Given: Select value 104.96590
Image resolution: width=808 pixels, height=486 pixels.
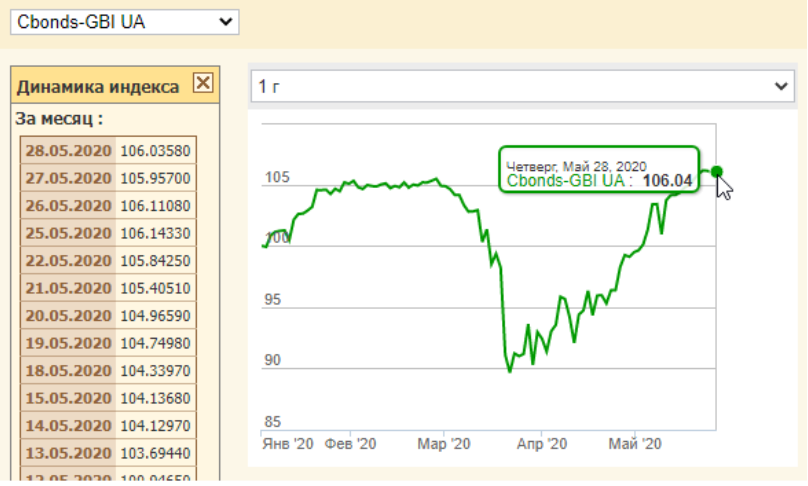Looking at the screenshot, I should (156, 315).
